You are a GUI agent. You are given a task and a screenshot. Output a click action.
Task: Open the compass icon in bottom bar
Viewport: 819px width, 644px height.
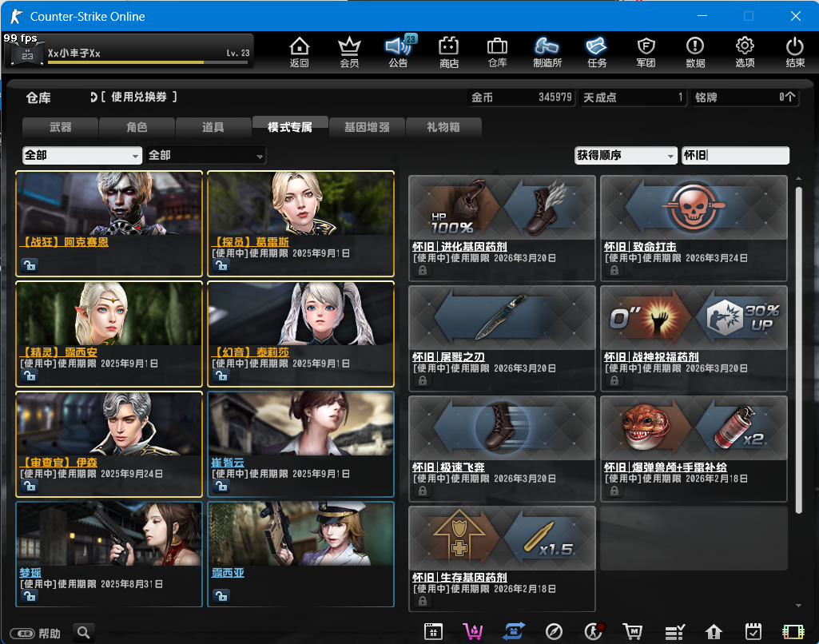(x=554, y=632)
